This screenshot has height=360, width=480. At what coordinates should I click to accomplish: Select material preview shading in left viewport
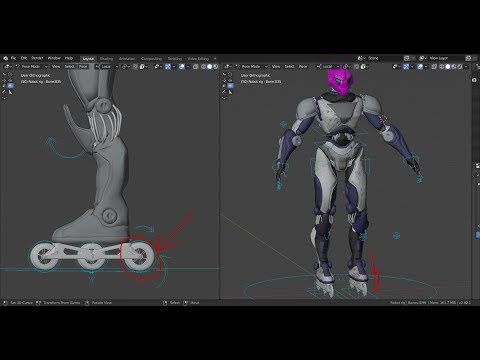coord(216,67)
